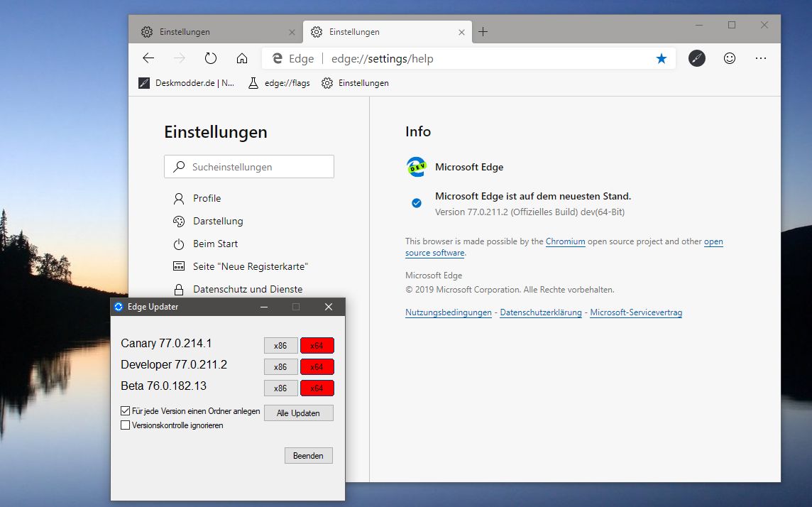
Task: Open the Microsoft-Servicevertrag link
Action: [636, 312]
